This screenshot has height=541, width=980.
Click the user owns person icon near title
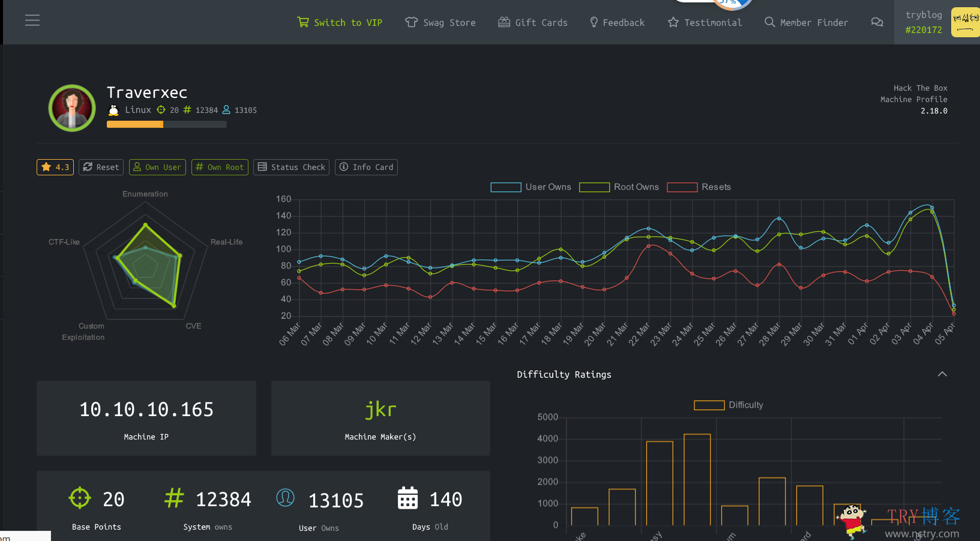(226, 110)
